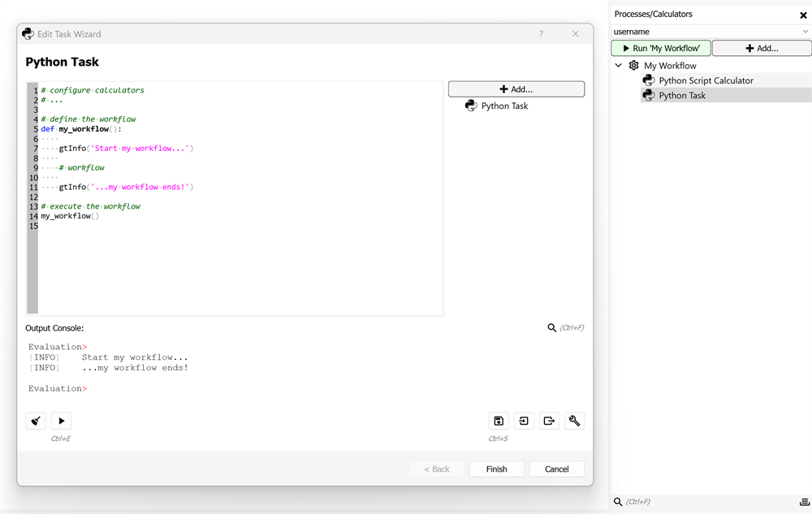This screenshot has height=514, width=812.
Task: Open the list menu icon in Processes panel footer
Action: tap(804, 502)
